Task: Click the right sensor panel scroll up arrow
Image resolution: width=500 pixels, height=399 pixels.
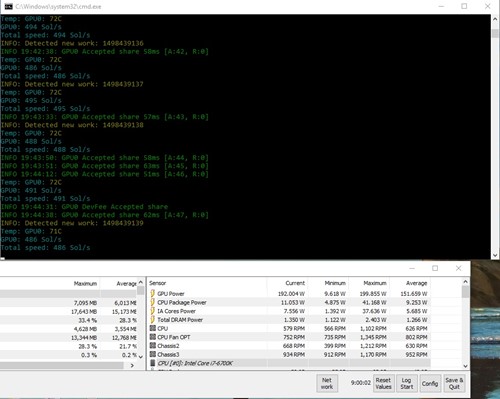Action: pyautogui.click(x=465, y=282)
